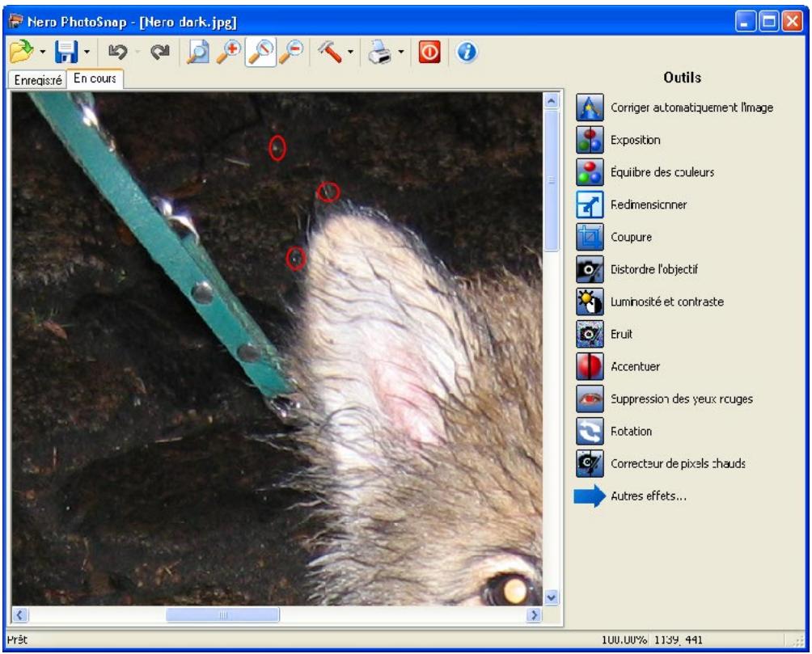Click the vertical scrollbar thumb
Screen dimensions: 812x654
click(x=552, y=180)
